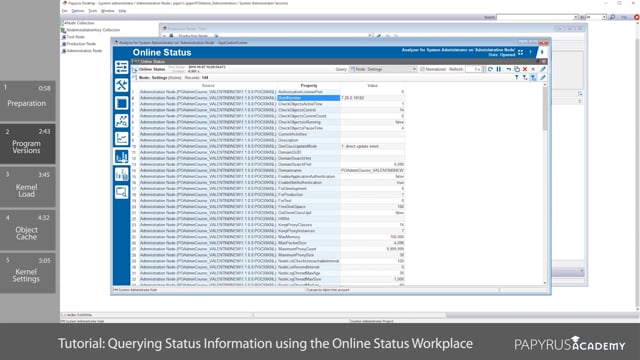Open the small dropdown beside main search field
This screenshot has height=360, width=640.
596,17
